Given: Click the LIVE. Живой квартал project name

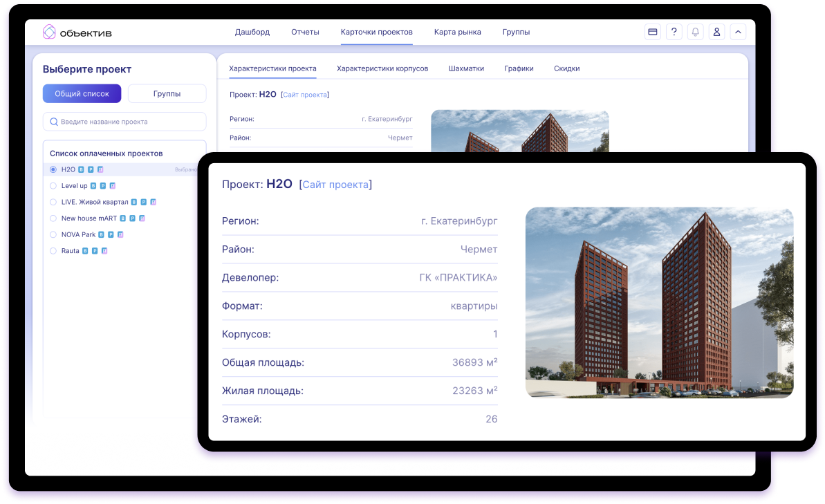Looking at the screenshot, I should click(95, 203).
